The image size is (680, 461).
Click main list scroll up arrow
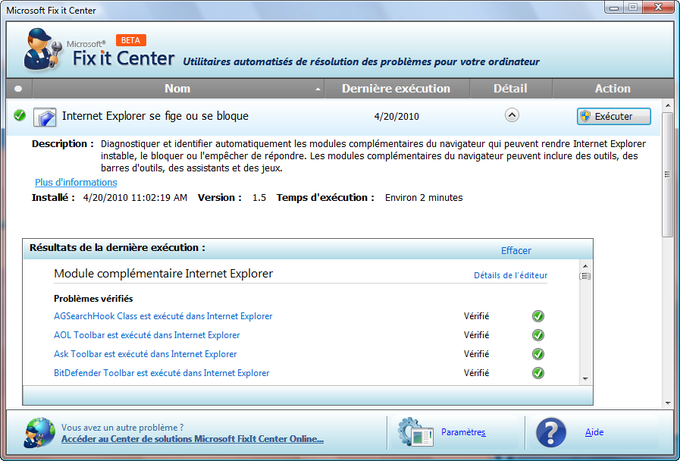[x=667, y=105]
